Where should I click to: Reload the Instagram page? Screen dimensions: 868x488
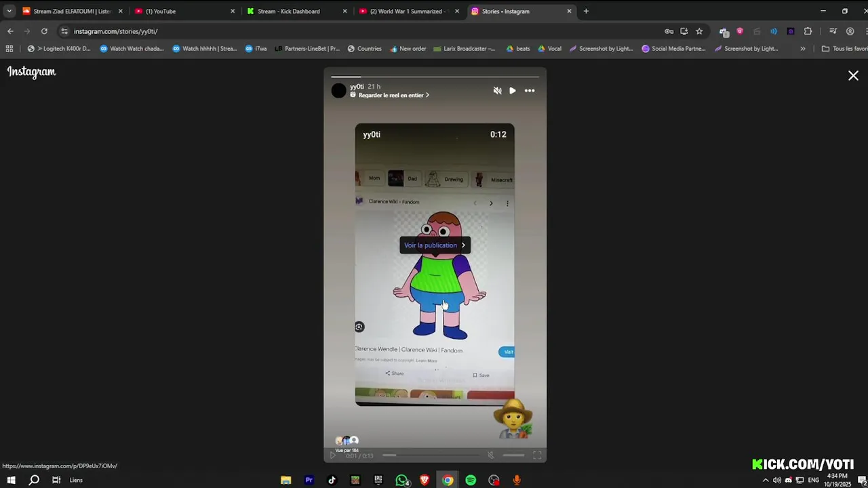coord(44,31)
